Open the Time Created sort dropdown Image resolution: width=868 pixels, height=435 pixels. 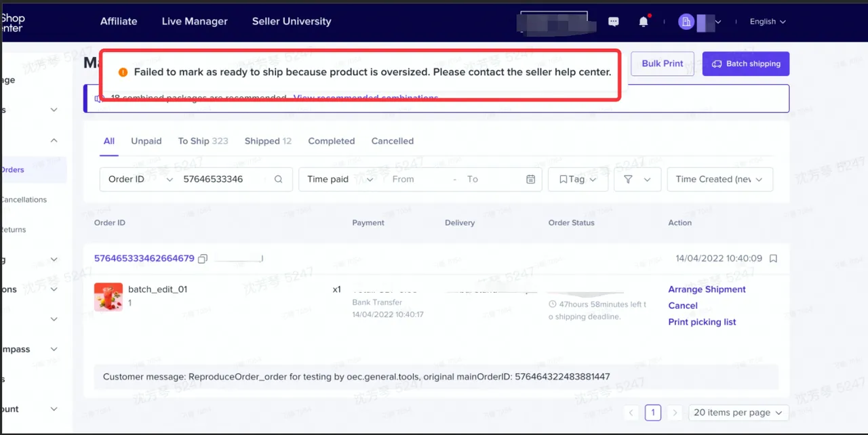click(x=719, y=180)
